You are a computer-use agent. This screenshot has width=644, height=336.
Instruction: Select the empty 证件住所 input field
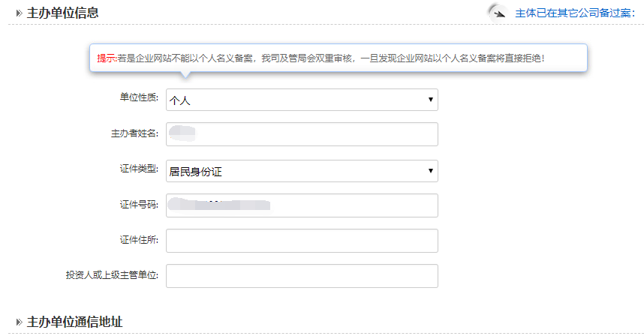(x=302, y=241)
